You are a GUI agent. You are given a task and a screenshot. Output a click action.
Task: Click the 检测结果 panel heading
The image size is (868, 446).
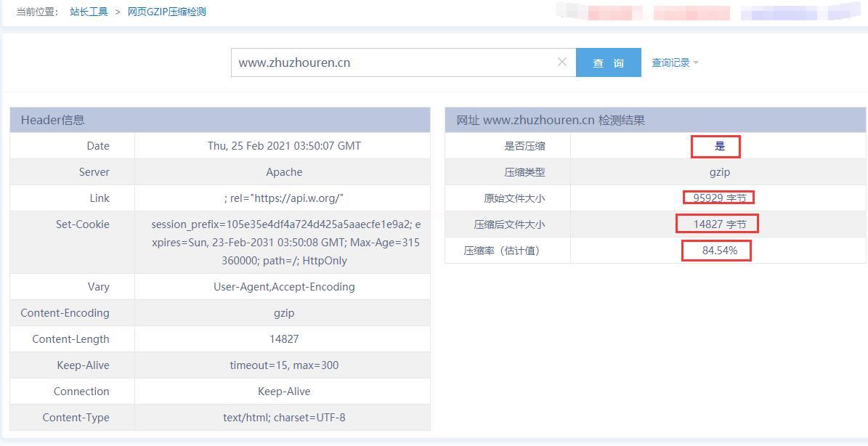point(551,120)
